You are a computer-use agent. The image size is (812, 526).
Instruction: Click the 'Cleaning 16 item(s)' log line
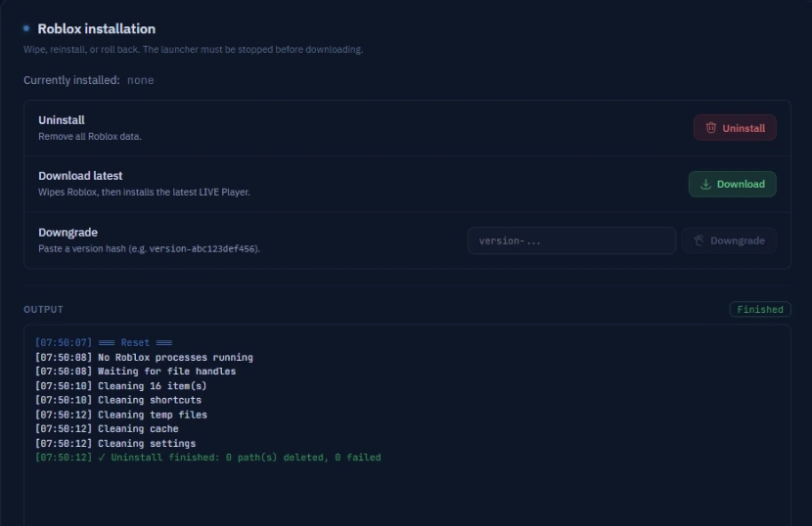(120, 385)
